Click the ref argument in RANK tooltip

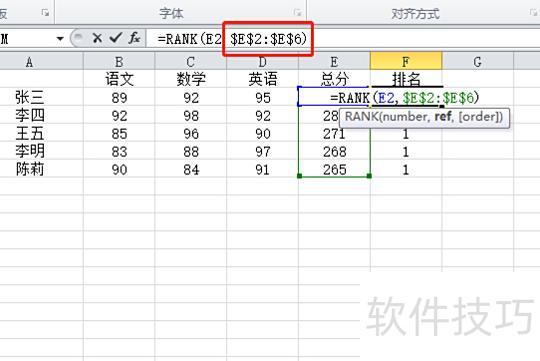(443, 116)
